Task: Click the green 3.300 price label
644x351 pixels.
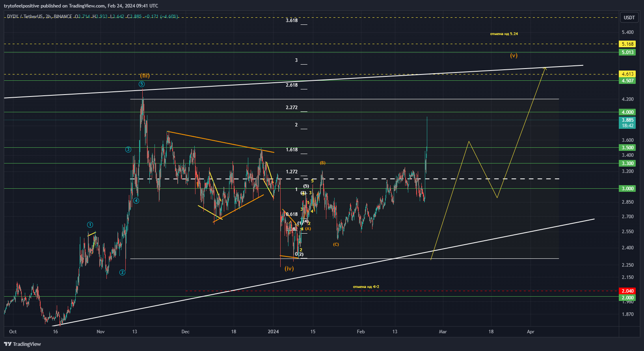Action: tap(627, 163)
